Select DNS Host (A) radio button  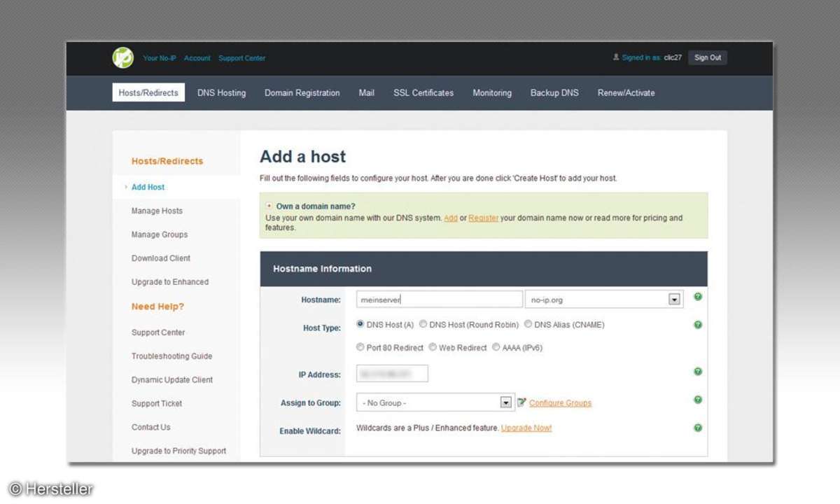pyautogui.click(x=360, y=324)
